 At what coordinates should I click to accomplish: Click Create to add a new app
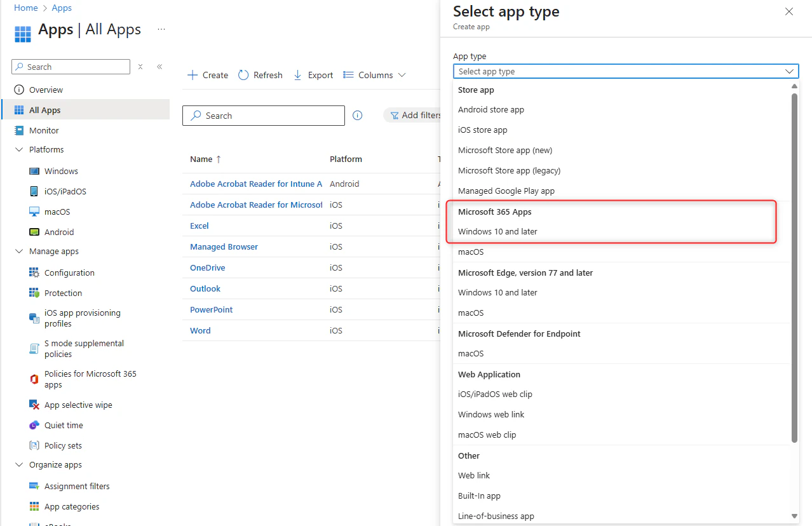point(208,75)
